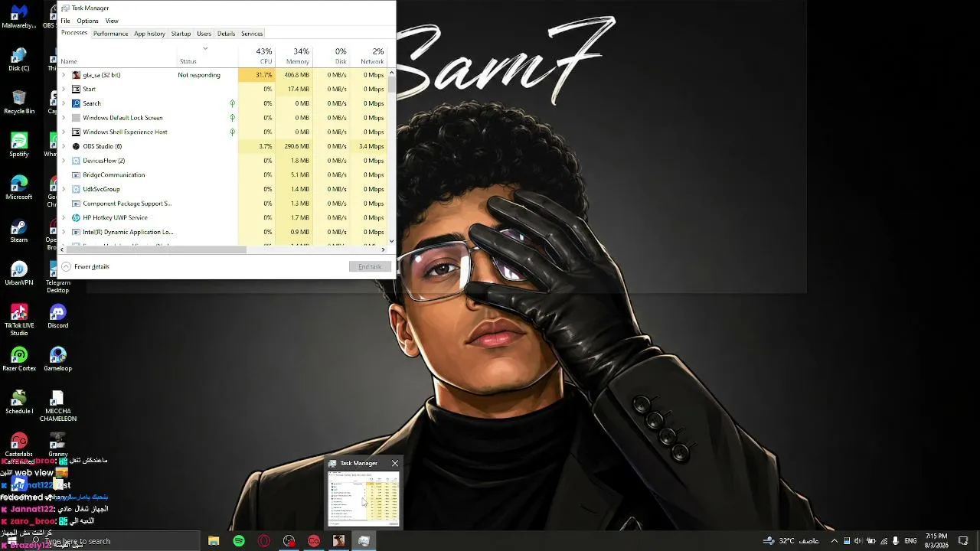This screenshot has height=551, width=980.
Task: Open the TikTok LIVE Studio desktop shortcut
Action: point(18,320)
